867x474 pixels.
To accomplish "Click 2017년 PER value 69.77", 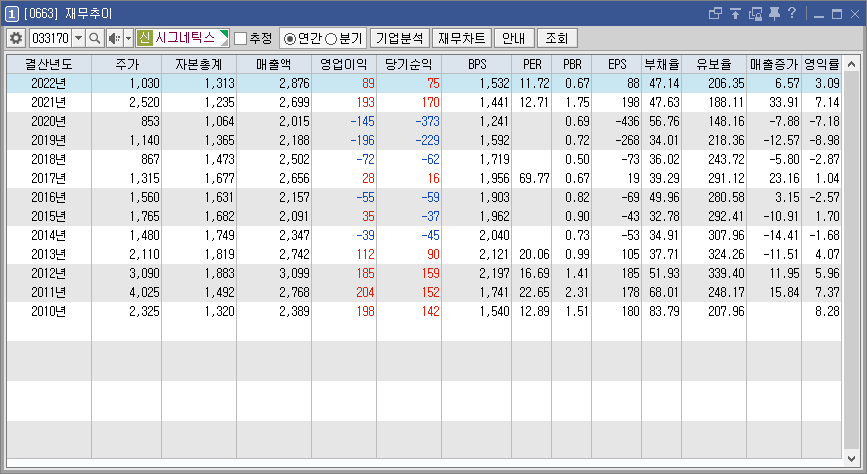I will tap(535, 178).
